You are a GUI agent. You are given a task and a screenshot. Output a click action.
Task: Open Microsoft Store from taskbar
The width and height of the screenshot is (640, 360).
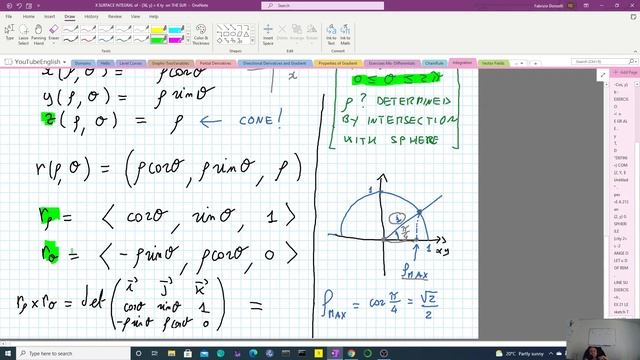[x=188, y=353]
